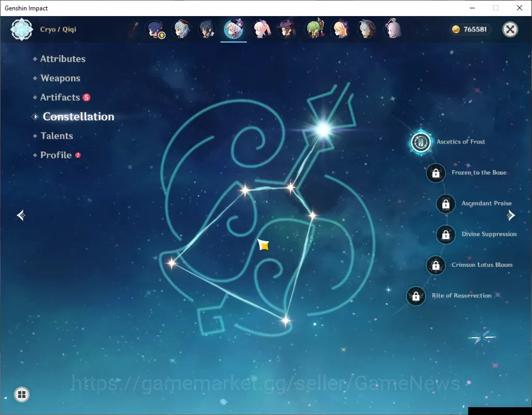This screenshot has height=415, width=532.
Task: Go to next character with right arrow
Action: [511, 215]
